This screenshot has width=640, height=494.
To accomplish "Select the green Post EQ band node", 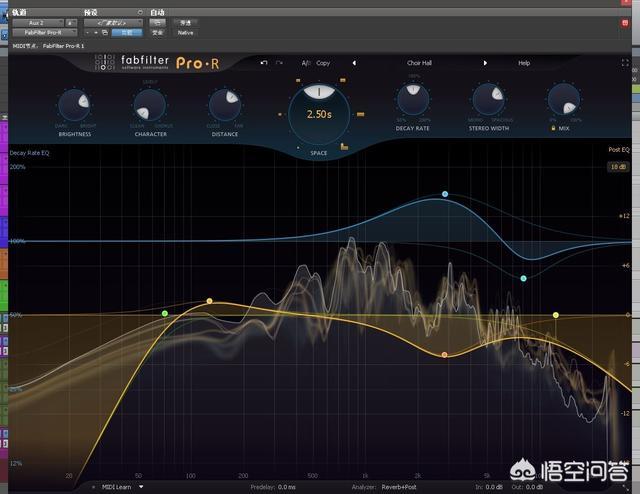I will click(165, 314).
